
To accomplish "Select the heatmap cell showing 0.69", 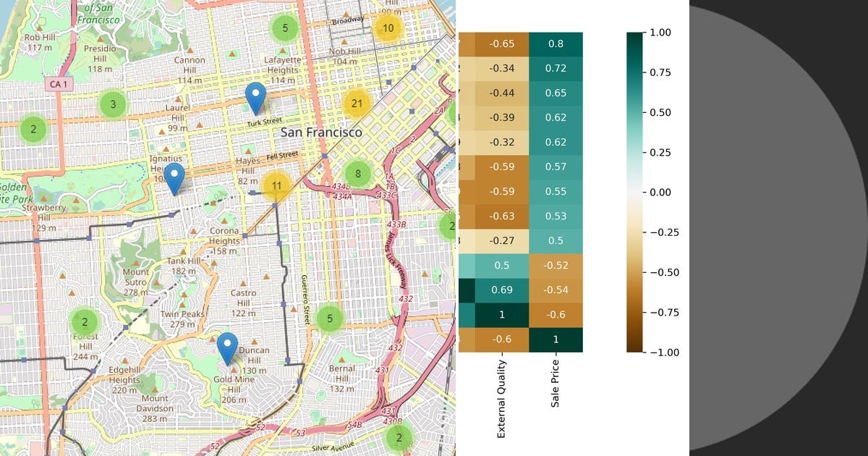I will tap(503, 289).
